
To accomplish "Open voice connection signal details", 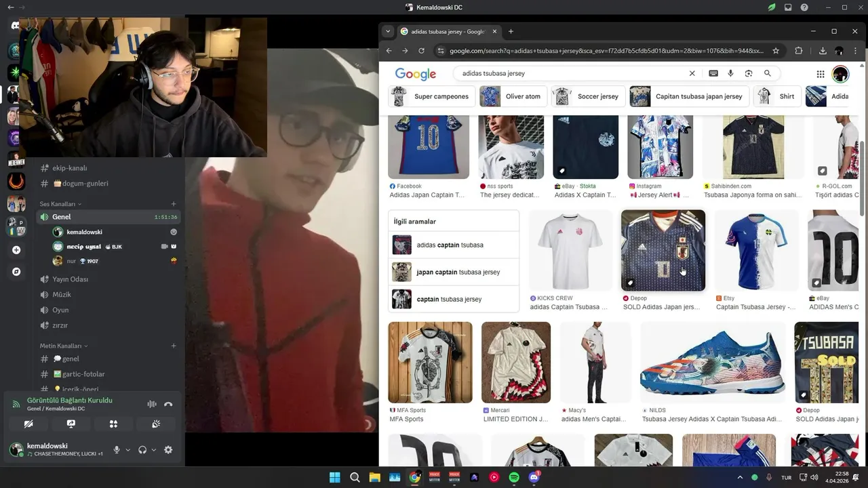I will tap(16, 404).
